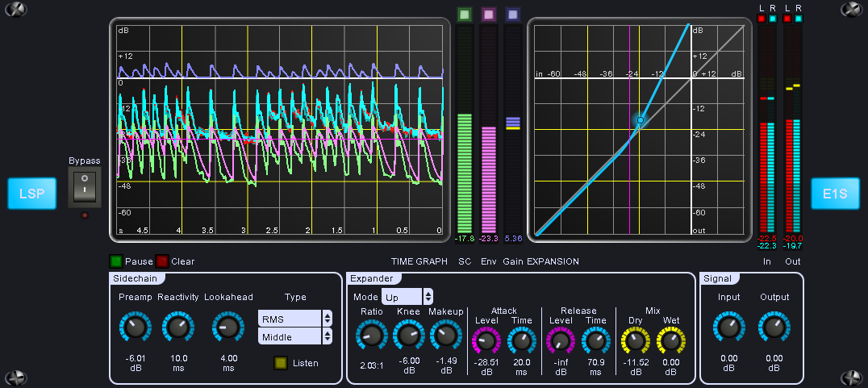The image size is (868, 388).
Task: Click the E1S plugin badge
Action: 835,194
